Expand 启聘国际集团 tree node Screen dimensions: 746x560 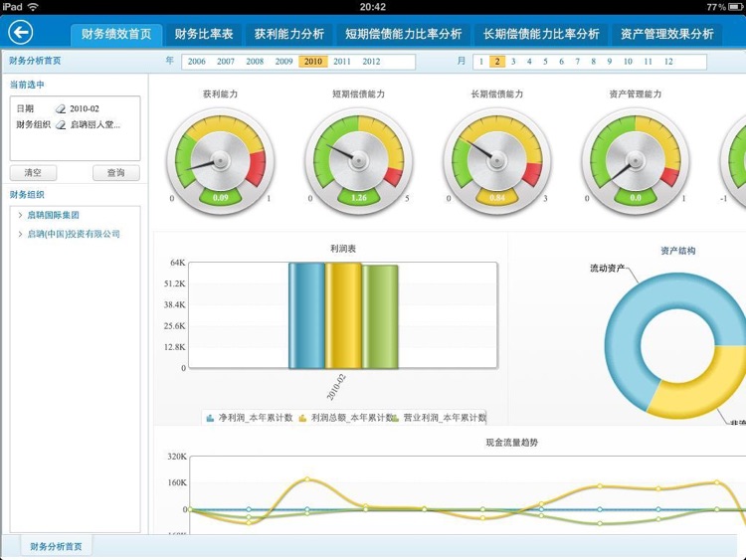[20, 215]
